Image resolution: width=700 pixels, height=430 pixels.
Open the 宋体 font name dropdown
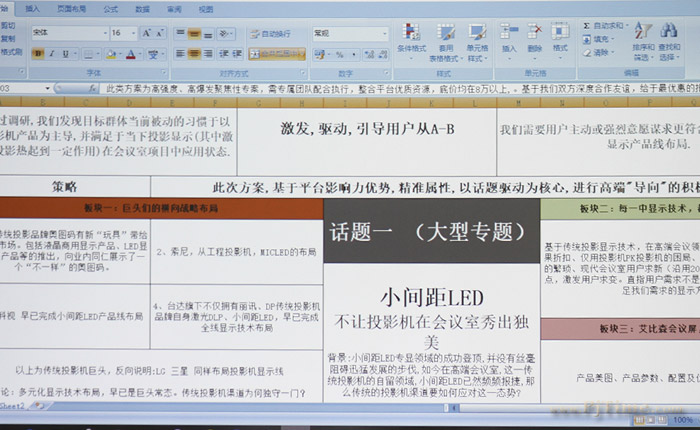click(68, 33)
